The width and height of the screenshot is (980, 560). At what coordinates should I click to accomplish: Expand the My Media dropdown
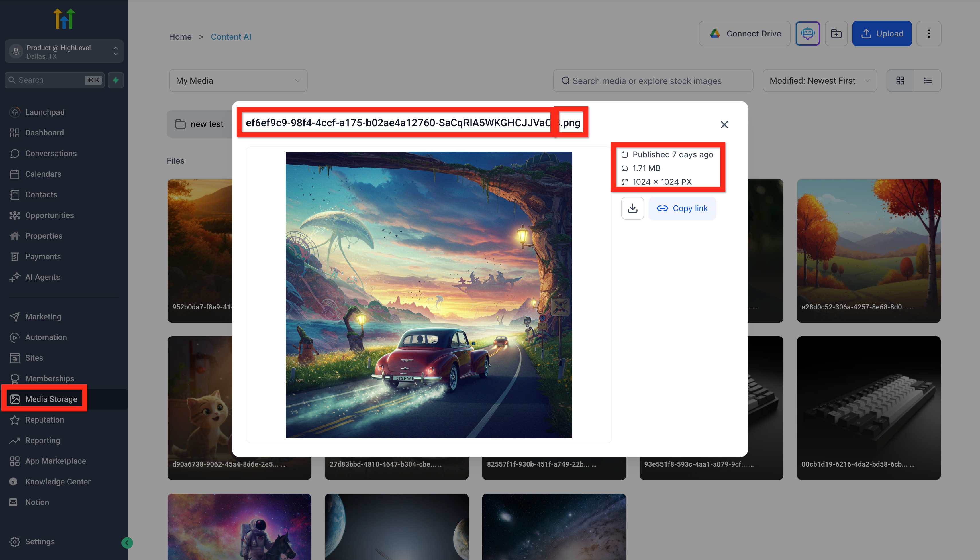point(238,80)
